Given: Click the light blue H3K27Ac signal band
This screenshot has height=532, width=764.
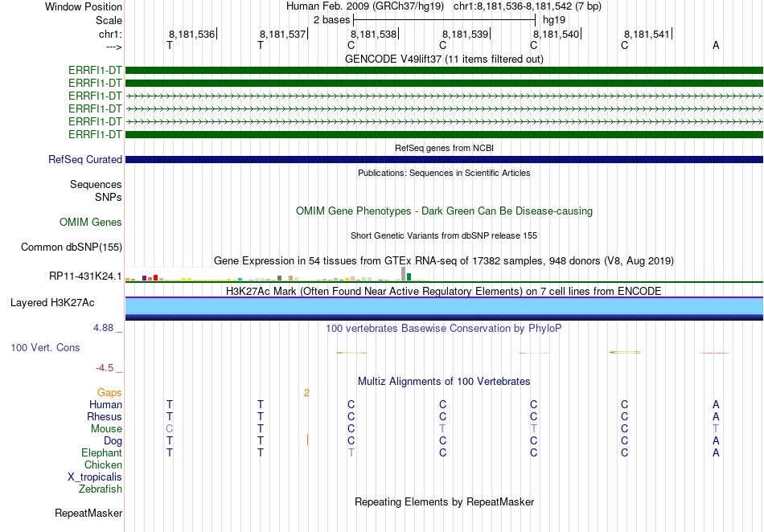Looking at the screenshot, I should click(x=444, y=306).
